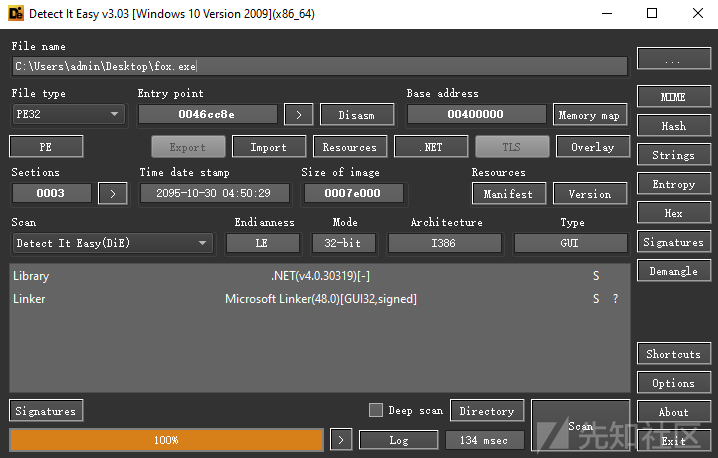This screenshot has height=458, width=718.
Task: Open the Memory map
Action: (x=590, y=115)
